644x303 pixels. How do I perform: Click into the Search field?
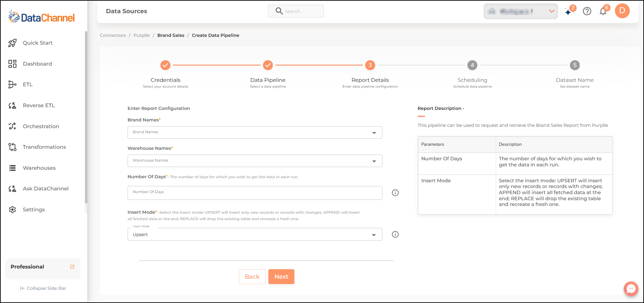(x=296, y=11)
